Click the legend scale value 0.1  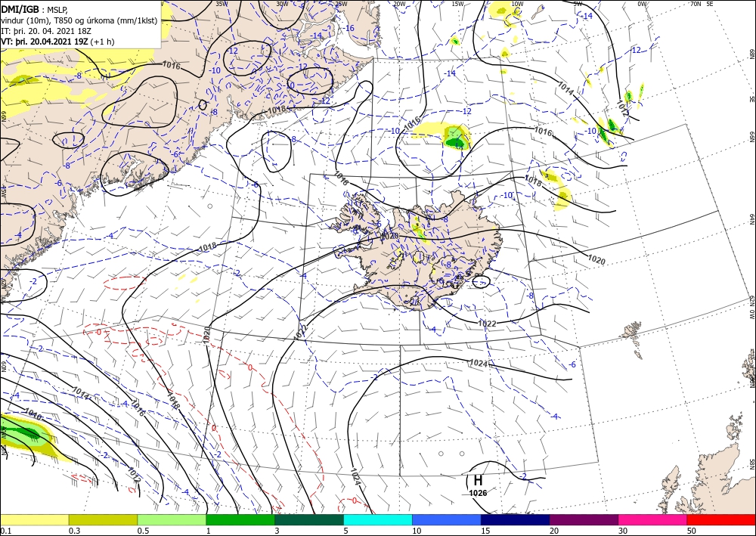coord(5,531)
